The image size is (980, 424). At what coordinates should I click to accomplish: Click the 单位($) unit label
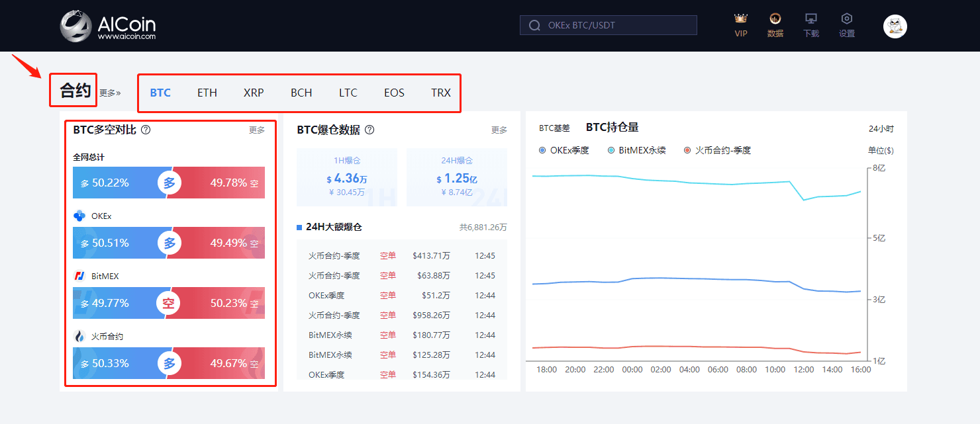pyautogui.click(x=881, y=150)
